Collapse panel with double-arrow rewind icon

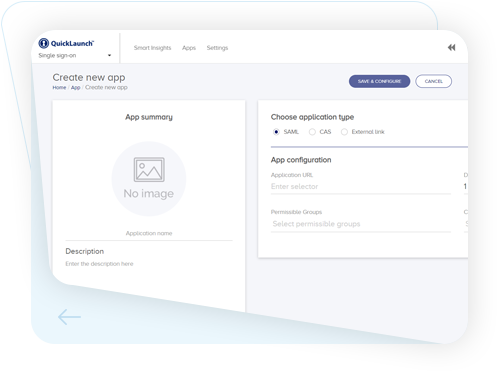(451, 48)
